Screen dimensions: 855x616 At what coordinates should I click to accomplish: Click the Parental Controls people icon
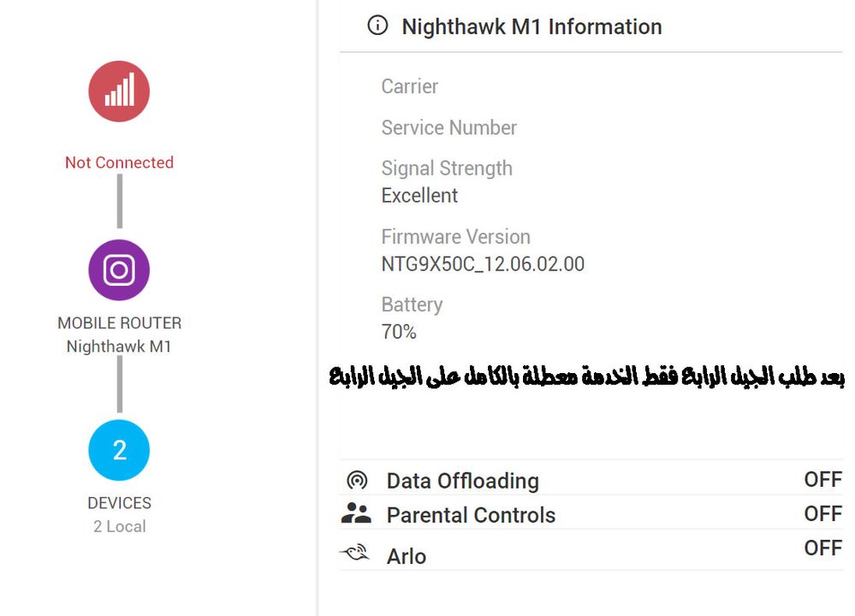pyautogui.click(x=356, y=514)
